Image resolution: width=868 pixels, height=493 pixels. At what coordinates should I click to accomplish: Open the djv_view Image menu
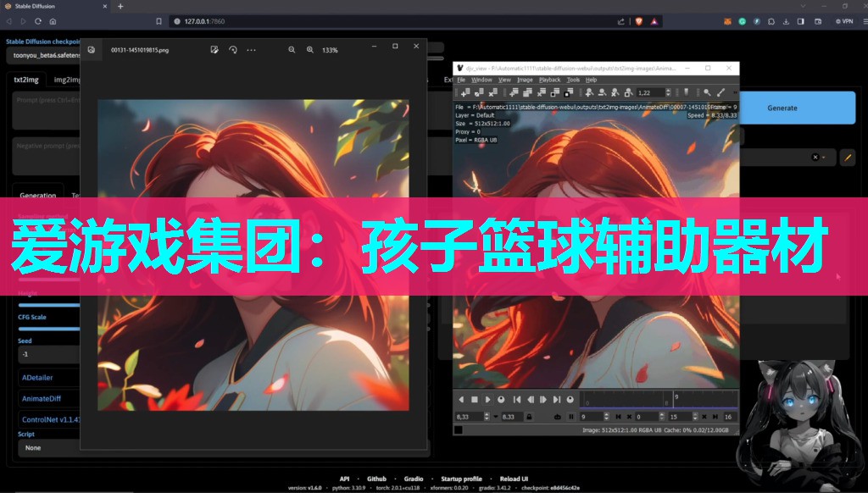[525, 80]
